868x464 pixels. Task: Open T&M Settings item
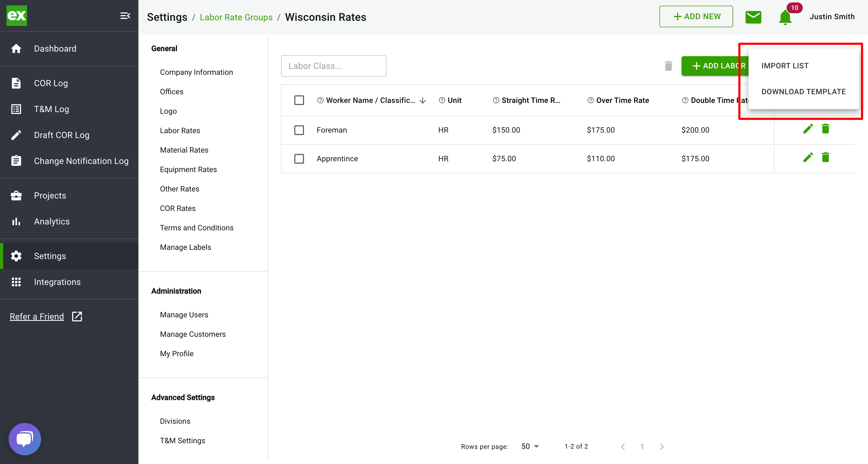[x=182, y=441]
